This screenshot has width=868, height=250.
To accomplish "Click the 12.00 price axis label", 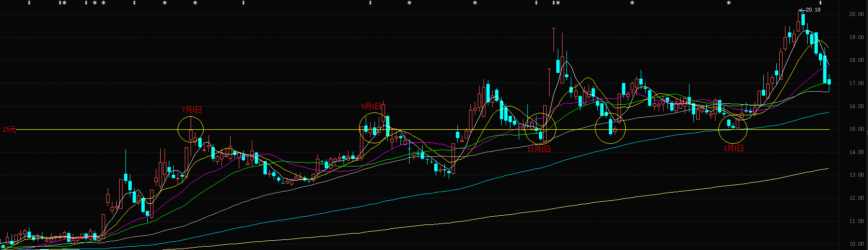I will [856, 198].
